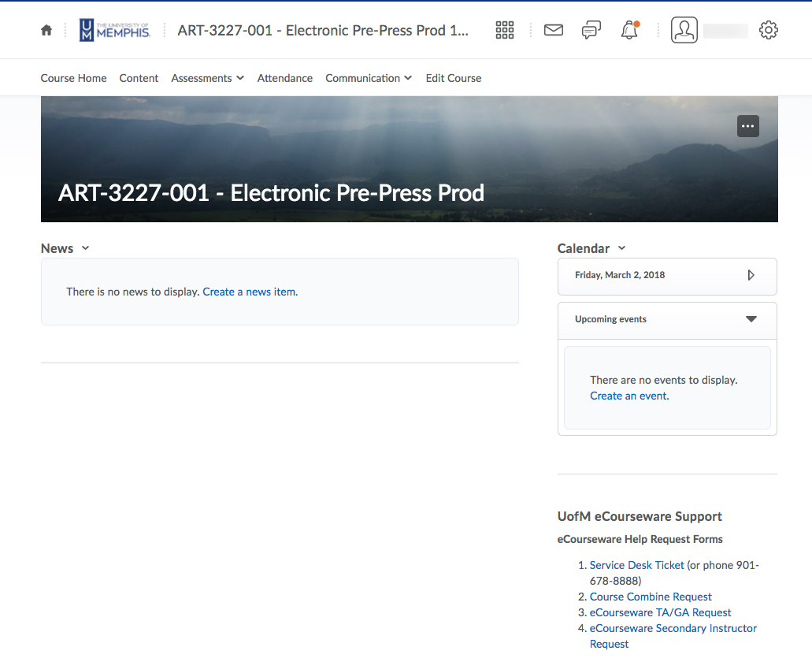The image size is (812, 662).
Task: Click the University of Memphis logo
Action: (115, 31)
